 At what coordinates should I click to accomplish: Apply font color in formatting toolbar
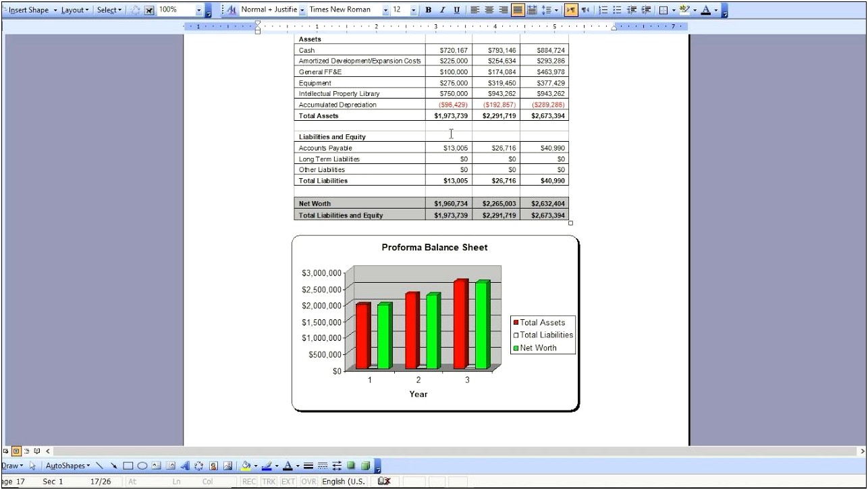pyautogui.click(x=706, y=10)
